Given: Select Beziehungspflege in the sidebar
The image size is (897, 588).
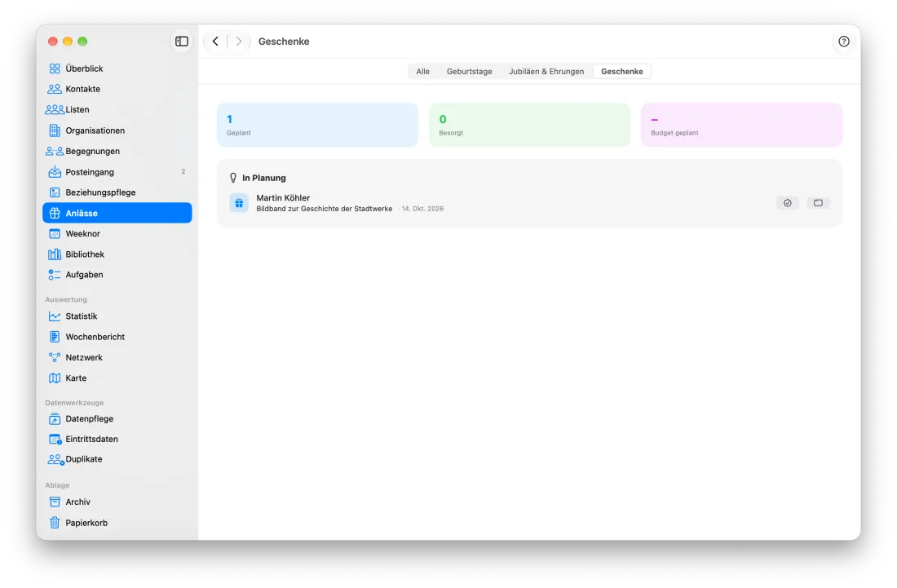Looking at the screenshot, I should tap(117, 192).
